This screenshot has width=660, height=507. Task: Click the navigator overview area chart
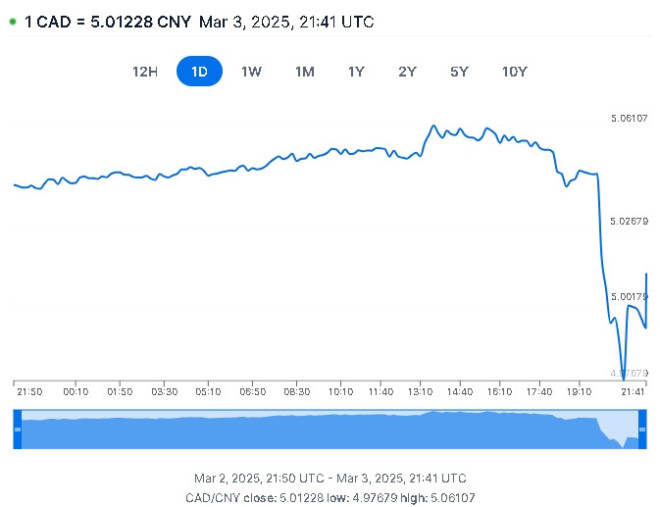click(330, 429)
